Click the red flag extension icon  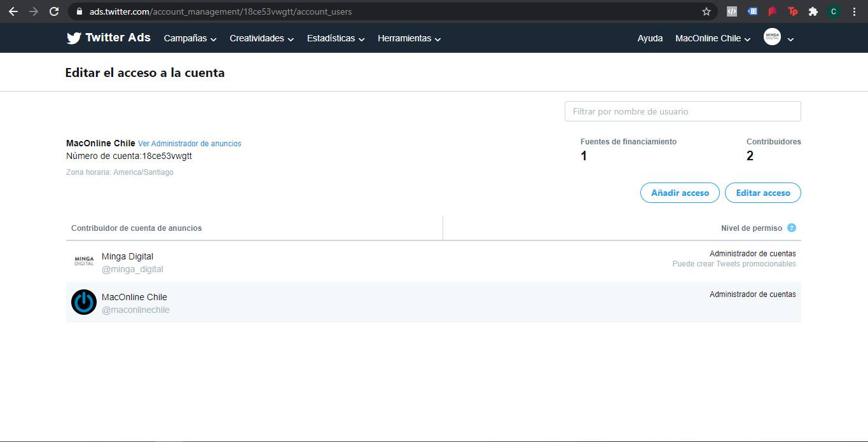click(773, 11)
